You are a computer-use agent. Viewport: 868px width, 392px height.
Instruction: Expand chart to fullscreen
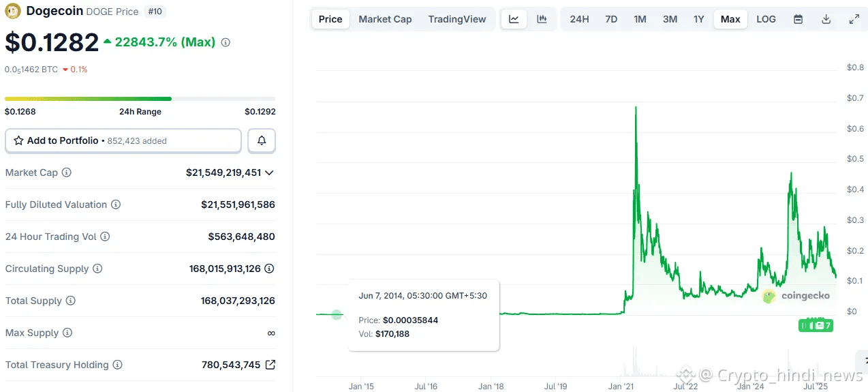[x=854, y=19]
